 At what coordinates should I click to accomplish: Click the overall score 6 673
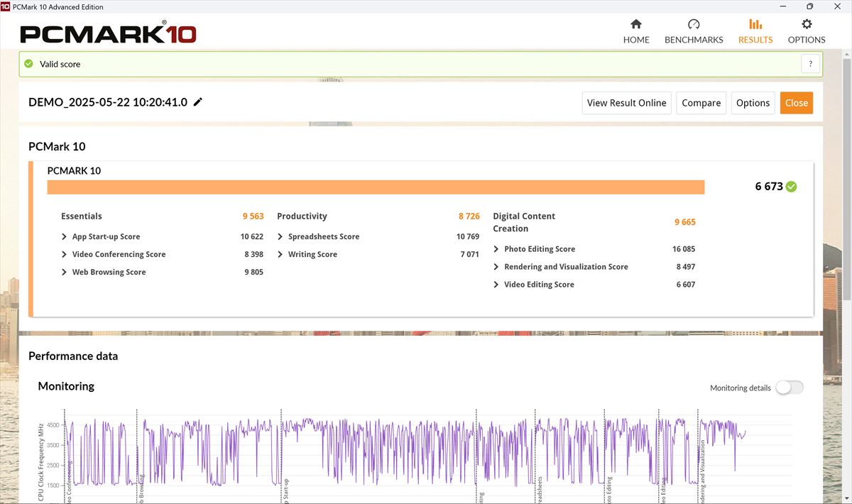point(769,187)
